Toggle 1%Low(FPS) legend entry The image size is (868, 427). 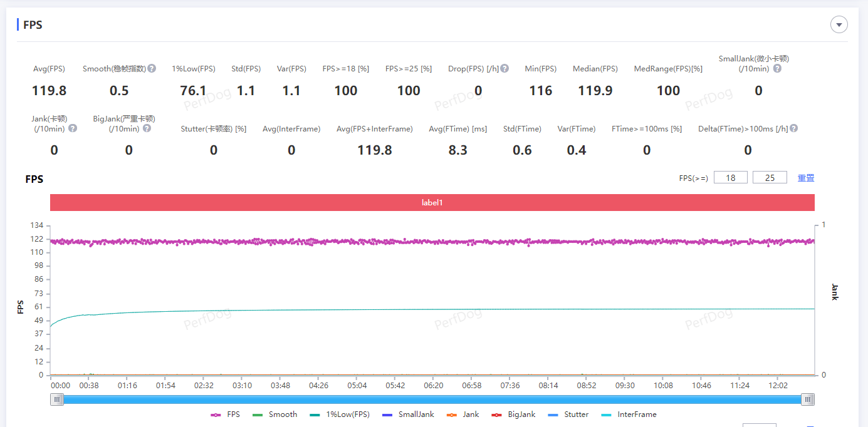pyautogui.click(x=339, y=414)
